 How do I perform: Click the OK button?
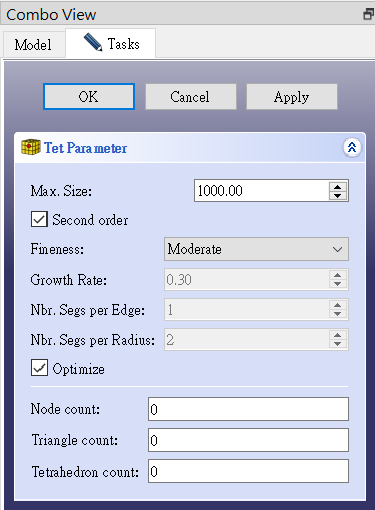(x=89, y=97)
